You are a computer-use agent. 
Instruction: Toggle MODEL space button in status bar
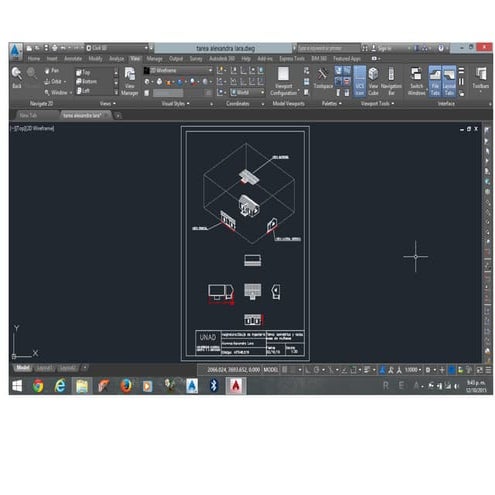(x=270, y=370)
